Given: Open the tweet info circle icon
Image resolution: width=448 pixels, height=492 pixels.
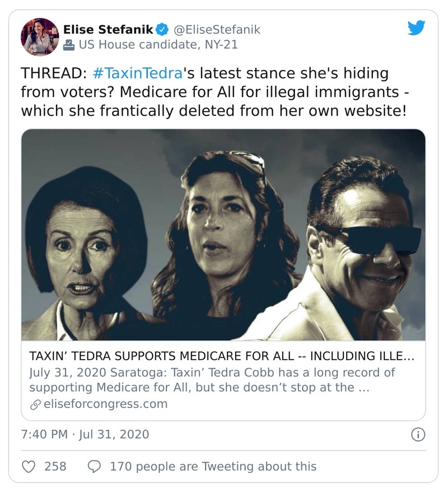Looking at the screenshot, I should [418, 434].
